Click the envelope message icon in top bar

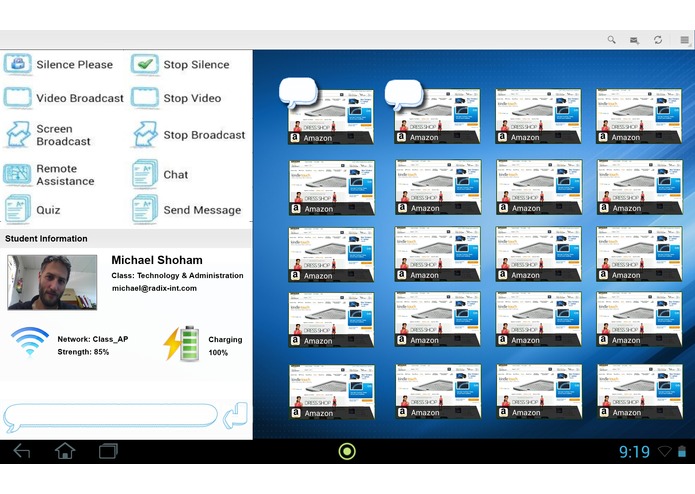634,40
